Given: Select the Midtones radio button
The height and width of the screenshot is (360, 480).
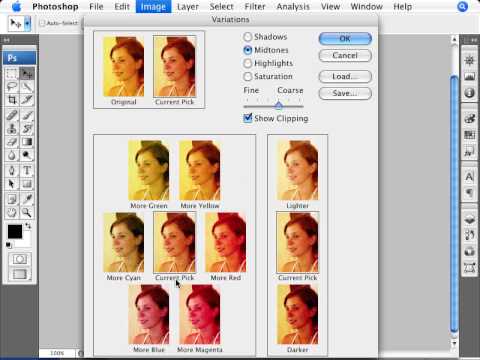Looking at the screenshot, I should tap(248, 50).
